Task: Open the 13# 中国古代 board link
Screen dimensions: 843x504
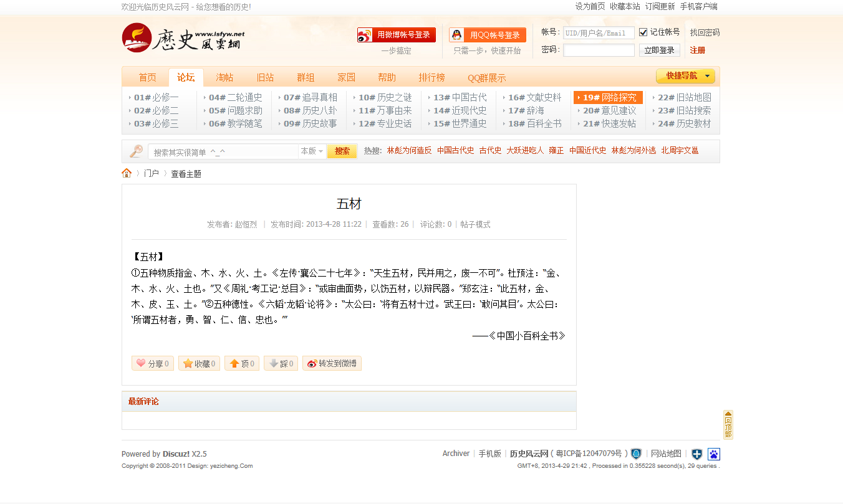Action: click(460, 97)
